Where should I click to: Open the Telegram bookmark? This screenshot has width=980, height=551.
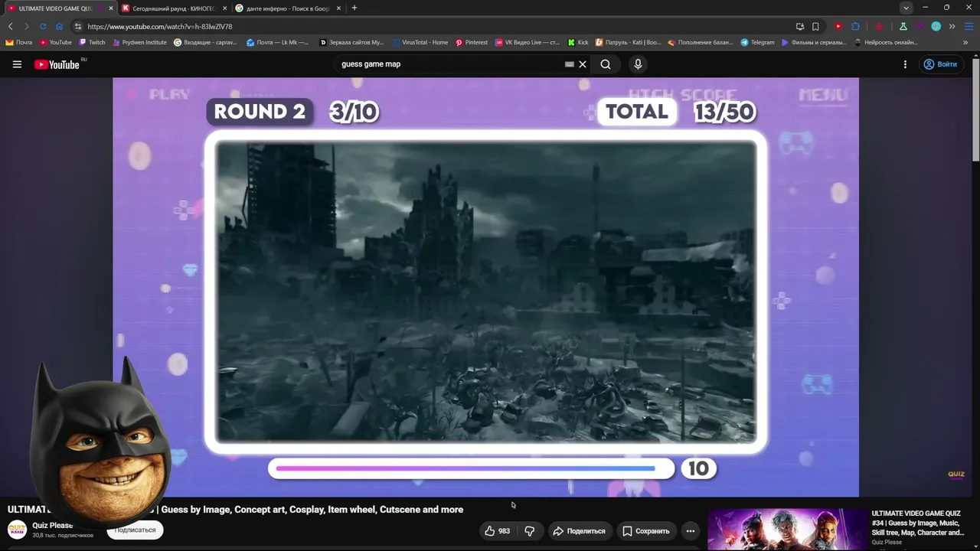757,43
